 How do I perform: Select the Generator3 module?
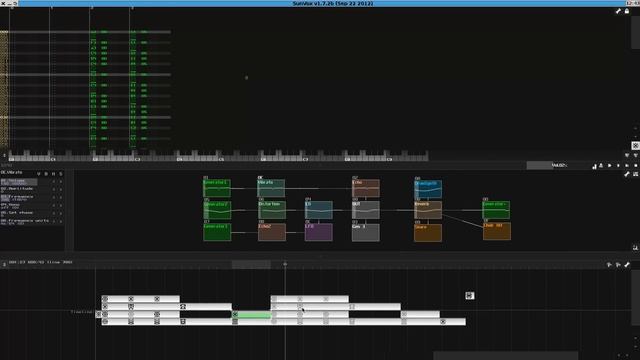pos(217,232)
